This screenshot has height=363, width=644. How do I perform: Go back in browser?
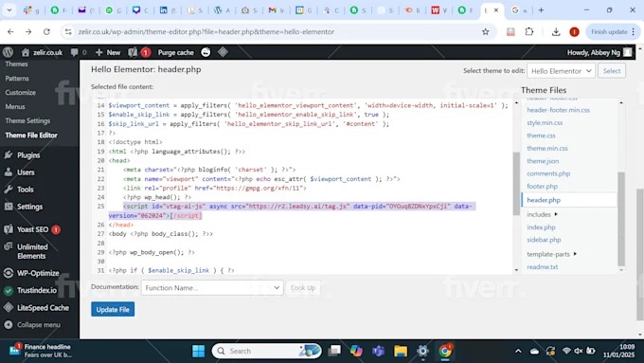(x=10, y=31)
